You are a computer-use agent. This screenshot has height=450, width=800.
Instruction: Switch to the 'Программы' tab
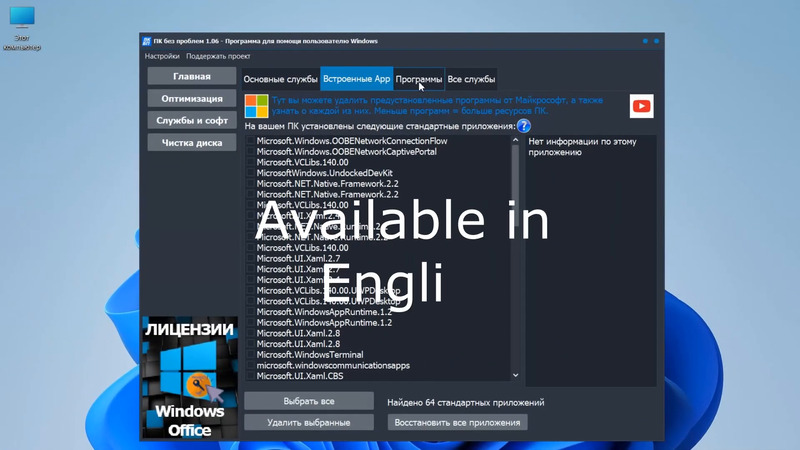[x=418, y=79]
